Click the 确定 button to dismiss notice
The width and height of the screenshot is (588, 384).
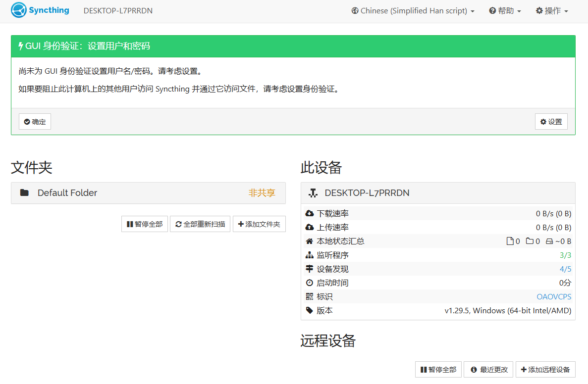coord(35,121)
